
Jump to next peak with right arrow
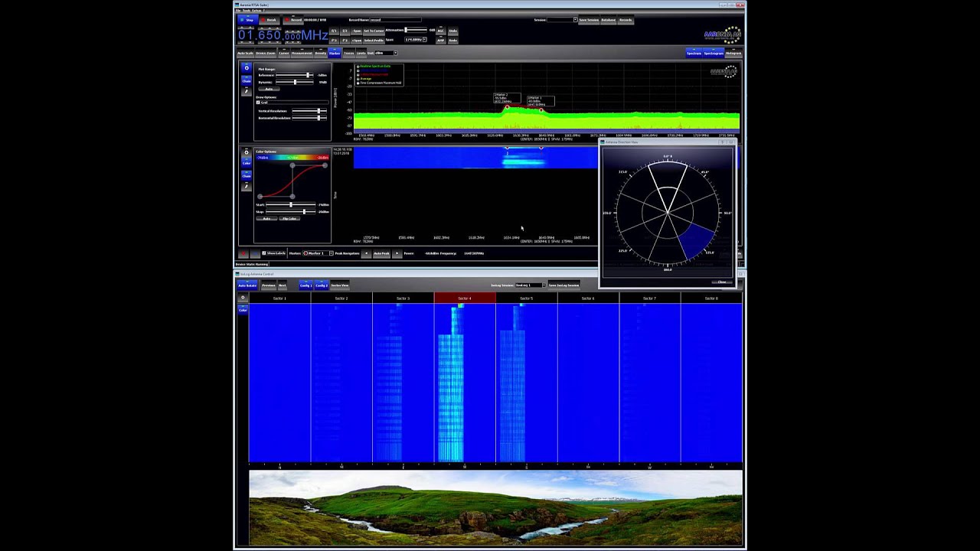(397, 253)
